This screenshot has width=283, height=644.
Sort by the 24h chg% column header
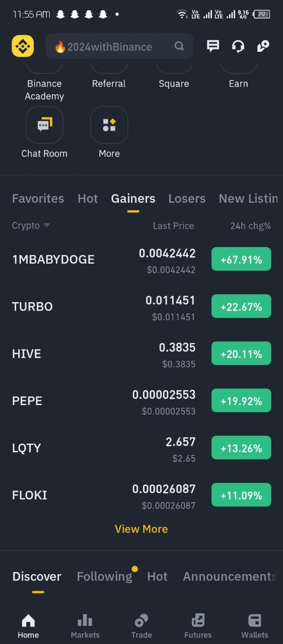[x=251, y=226]
